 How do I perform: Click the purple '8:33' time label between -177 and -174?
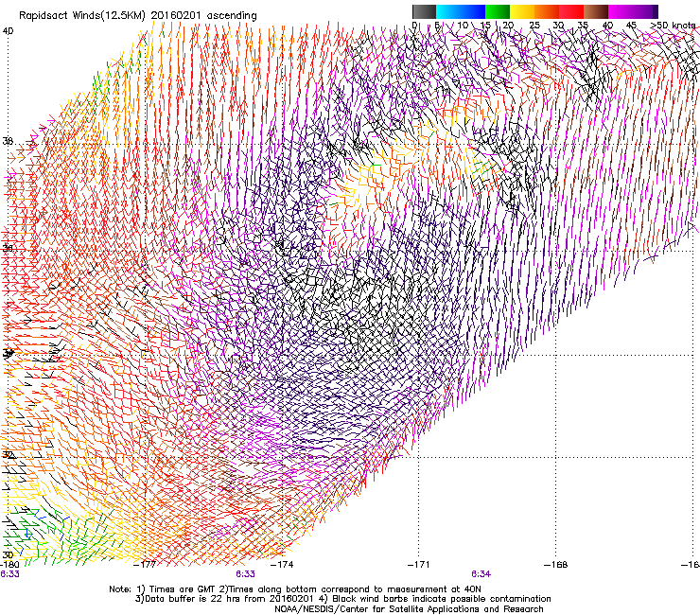coord(246,574)
